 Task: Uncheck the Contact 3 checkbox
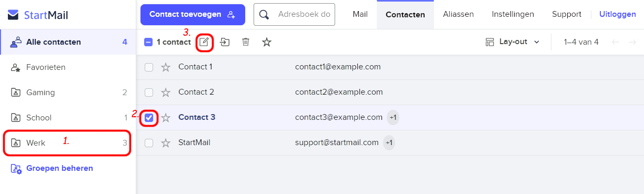149,118
